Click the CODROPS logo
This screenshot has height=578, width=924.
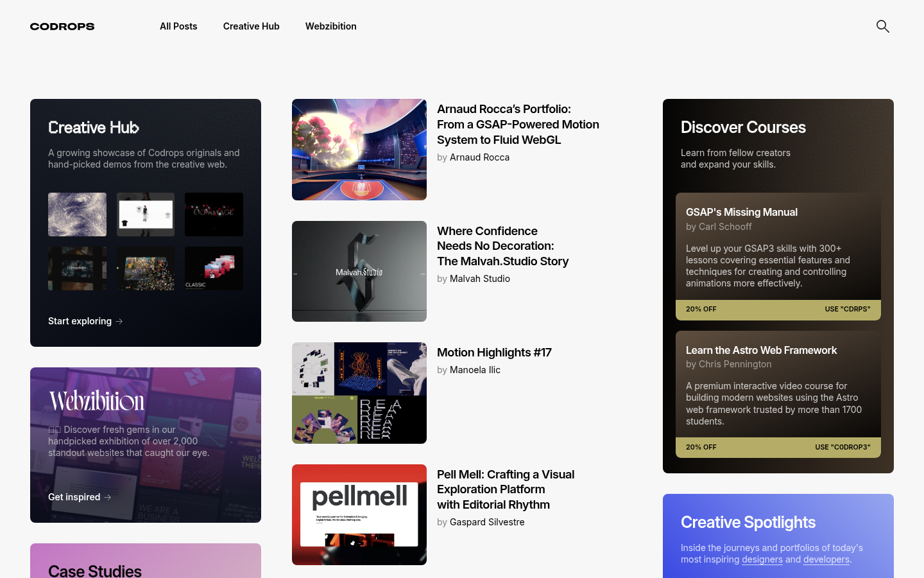[x=62, y=26]
